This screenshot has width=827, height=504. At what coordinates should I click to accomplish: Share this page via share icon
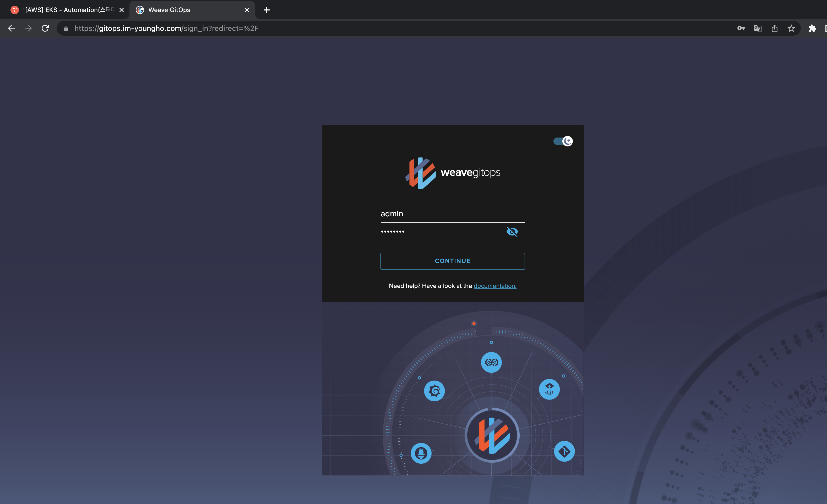click(x=774, y=29)
